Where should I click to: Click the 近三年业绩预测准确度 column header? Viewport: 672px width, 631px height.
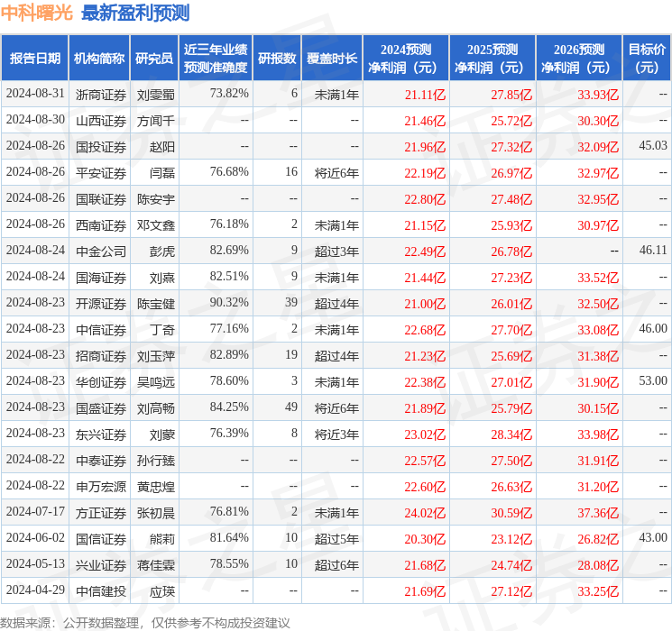pos(216,59)
